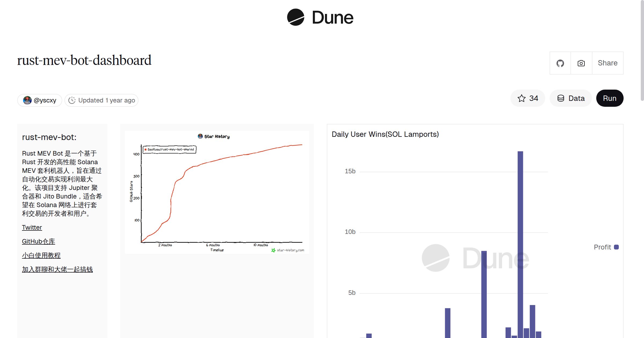The height and width of the screenshot is (338, 644).
Task: Click the Profit color swatch
Action: 616,247
